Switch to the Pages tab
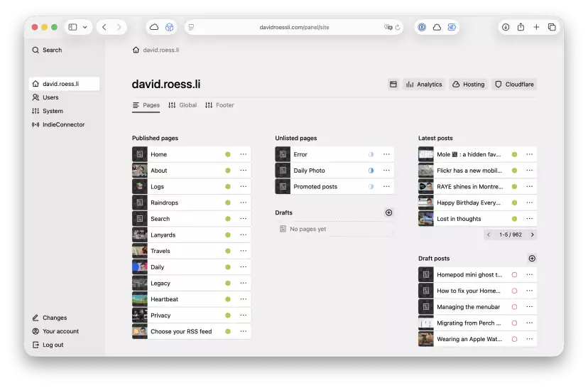 point(146,105)
